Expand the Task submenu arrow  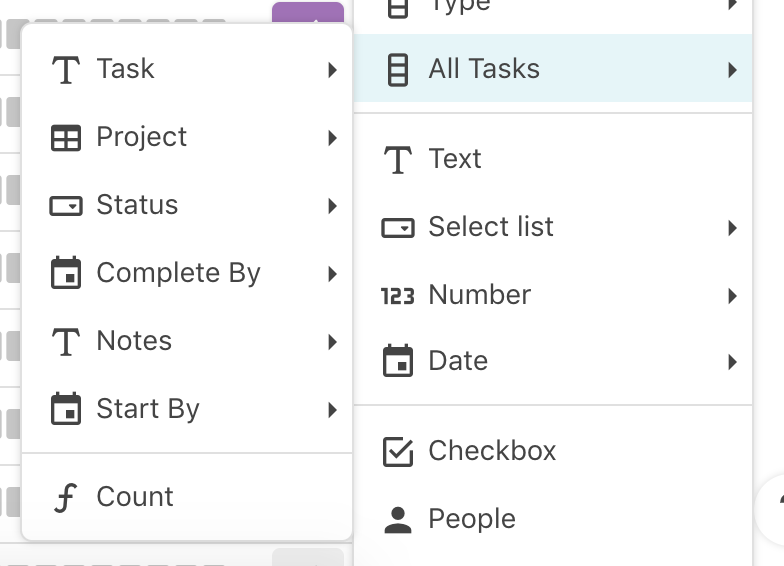click(332, 70)
